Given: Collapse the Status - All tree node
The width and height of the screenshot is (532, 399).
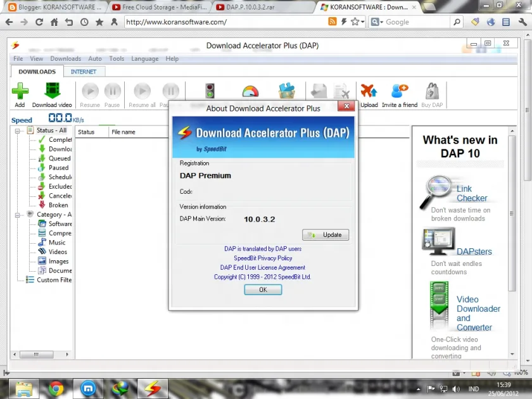Looking at the screenshot, I should coord(17,130).
